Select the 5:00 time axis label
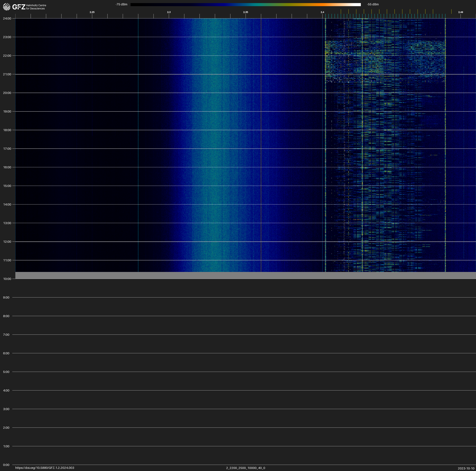The width and height of the screenshot is (476, 471). [6, 372]
